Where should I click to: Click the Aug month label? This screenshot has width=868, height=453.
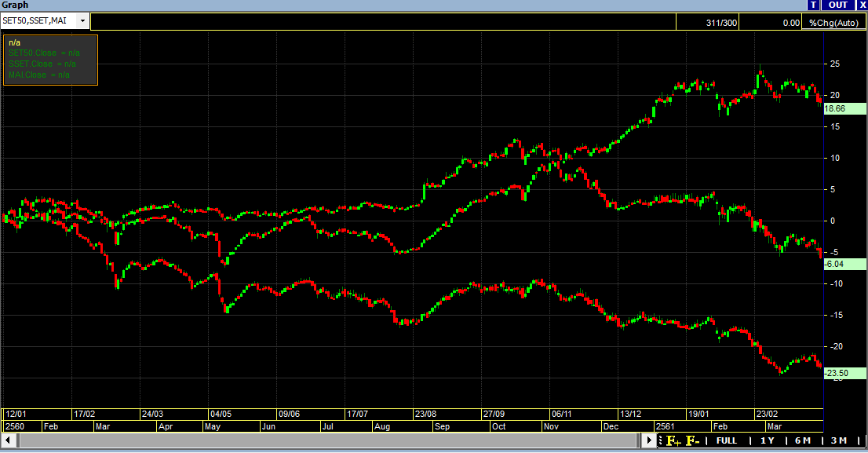tap(382, 427)
